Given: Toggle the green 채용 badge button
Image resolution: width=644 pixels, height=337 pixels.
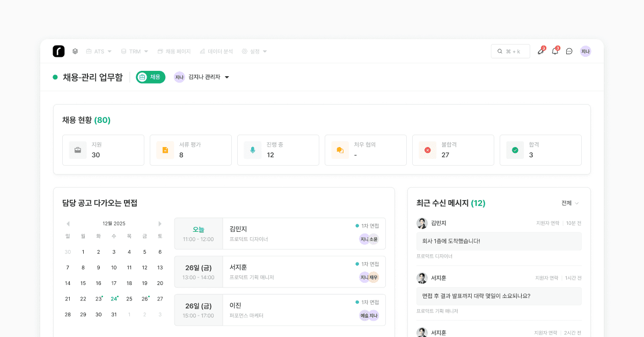Looking at the screenshot, I should click(150, 77).
